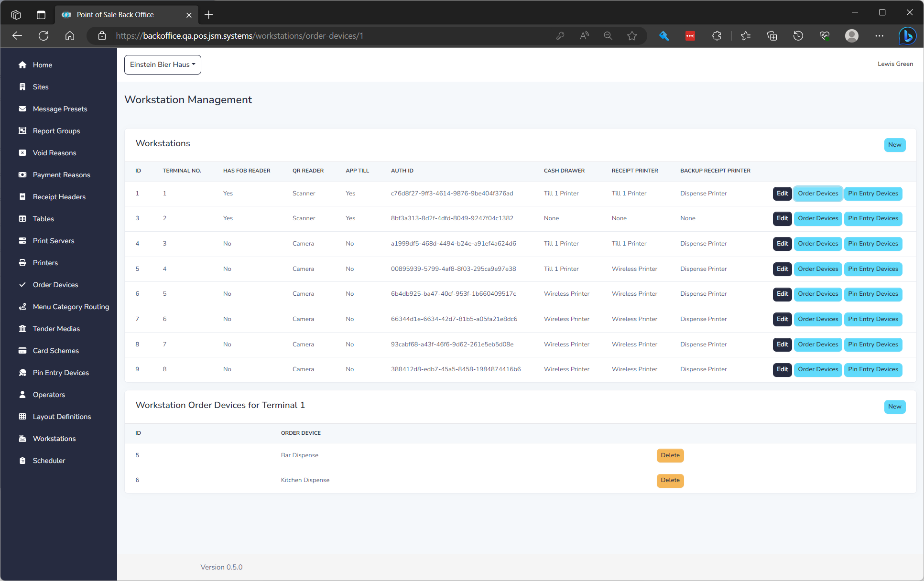This screenshot has height=581, width=924.
Task: Click the BACKUP RECEIPT PRINTER column header
Action: [x=715, y=171]
